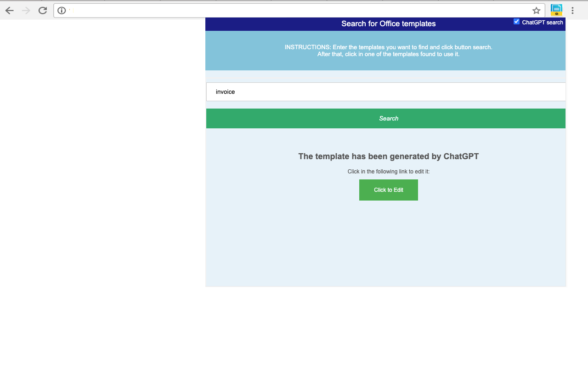Bookmark this page with the star icon
The width and height of the screenshot is (588, 368).
tap(536, 11)
